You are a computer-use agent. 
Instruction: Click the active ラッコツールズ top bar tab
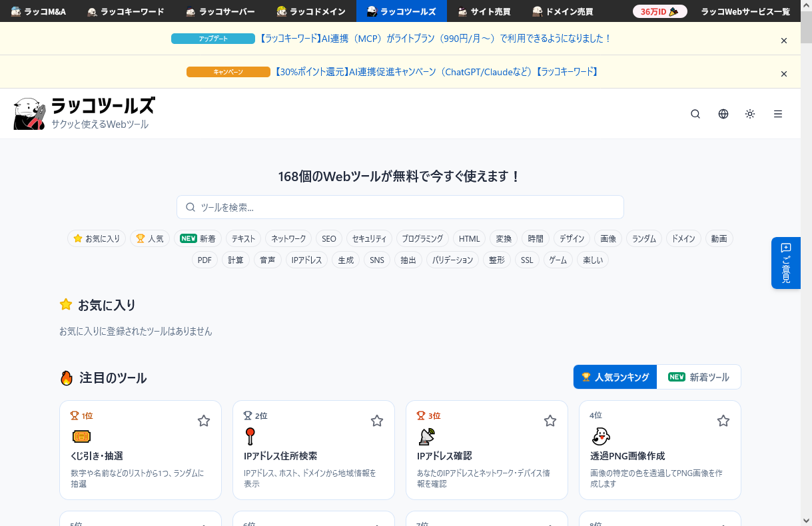coord(402,11)
